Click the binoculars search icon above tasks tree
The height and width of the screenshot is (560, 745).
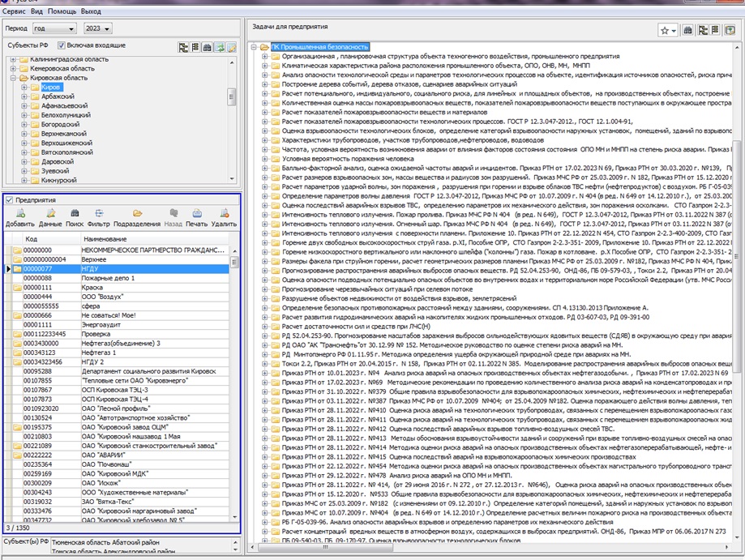tap(688, 30)
